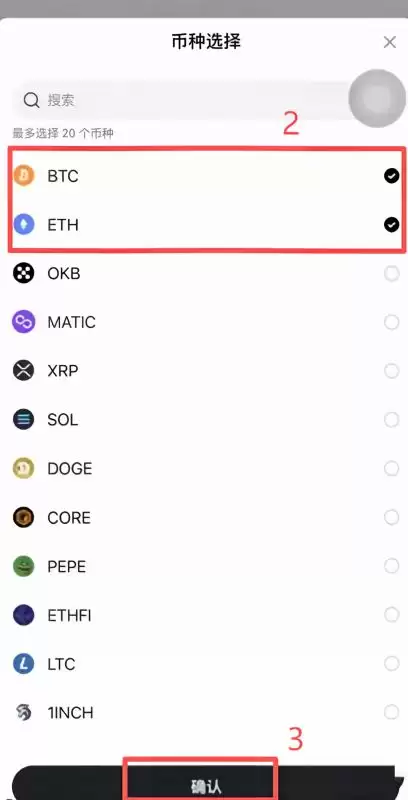Tap the green PEPE icon
Screen dimensions: 408x800
(x=23, y=566)
